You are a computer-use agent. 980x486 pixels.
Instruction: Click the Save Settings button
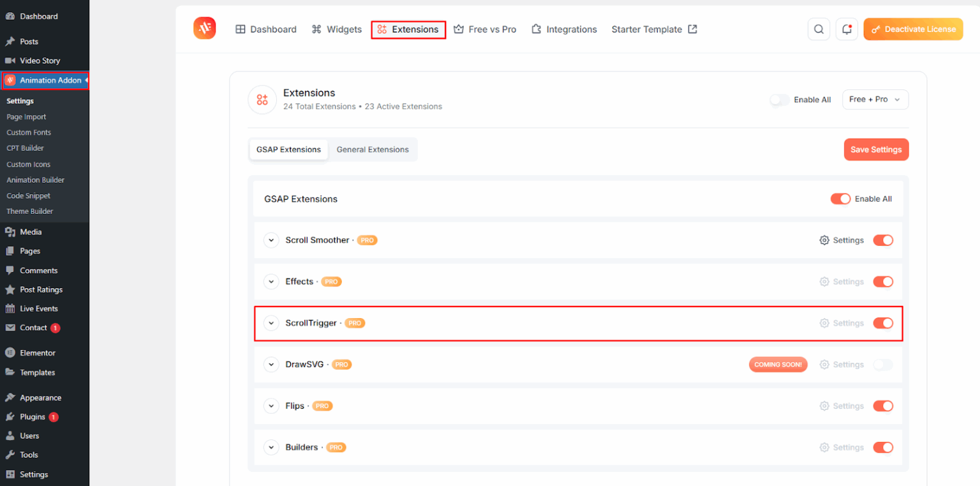tap(876, 149)
